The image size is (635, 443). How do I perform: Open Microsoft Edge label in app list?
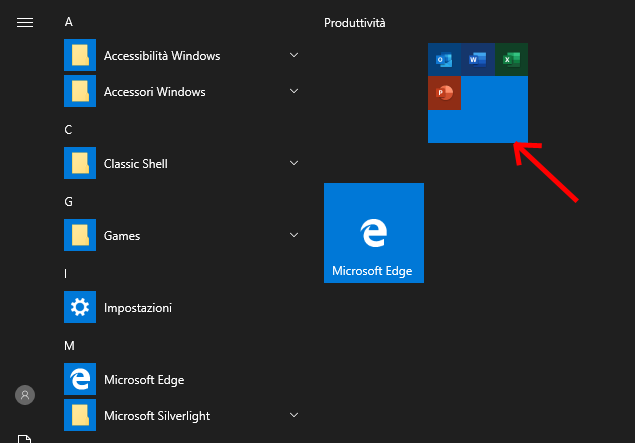144,380
